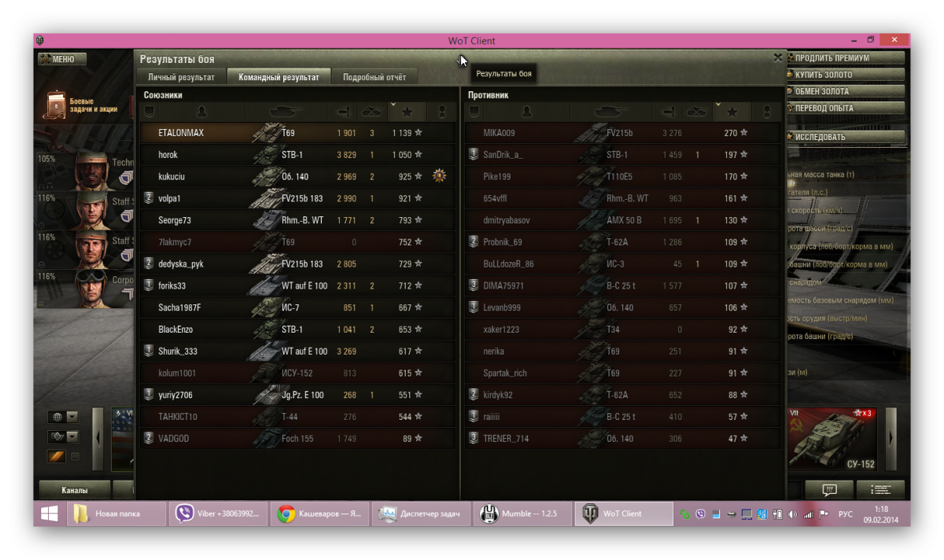
Task: Select enemy row dmitryabasov
Action: [623, 220]
